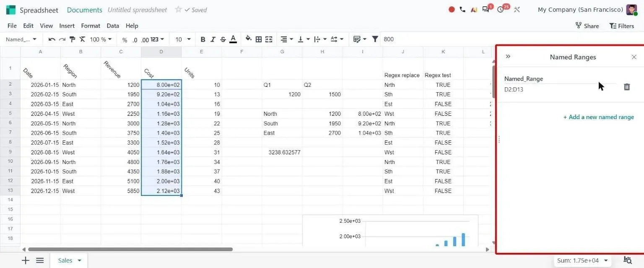644x268 pixels.
Task: Go to Documents breadcrumb
Action: coord(85,10)
